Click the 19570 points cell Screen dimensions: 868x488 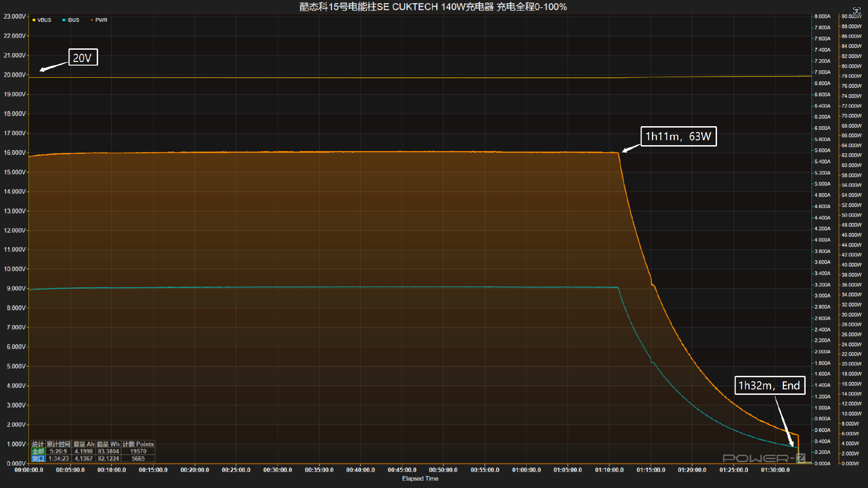[138, 451]
